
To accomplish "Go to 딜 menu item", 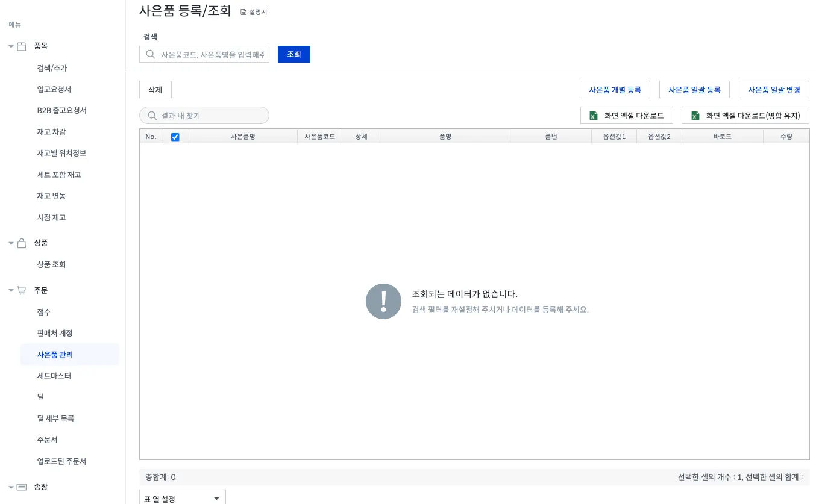I will [40, 397].
